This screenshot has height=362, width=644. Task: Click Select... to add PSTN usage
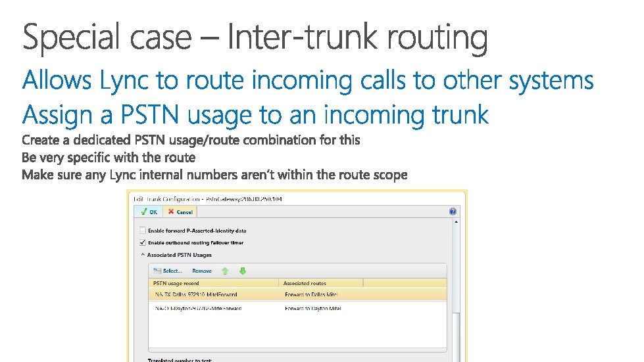tap(168, 271)
